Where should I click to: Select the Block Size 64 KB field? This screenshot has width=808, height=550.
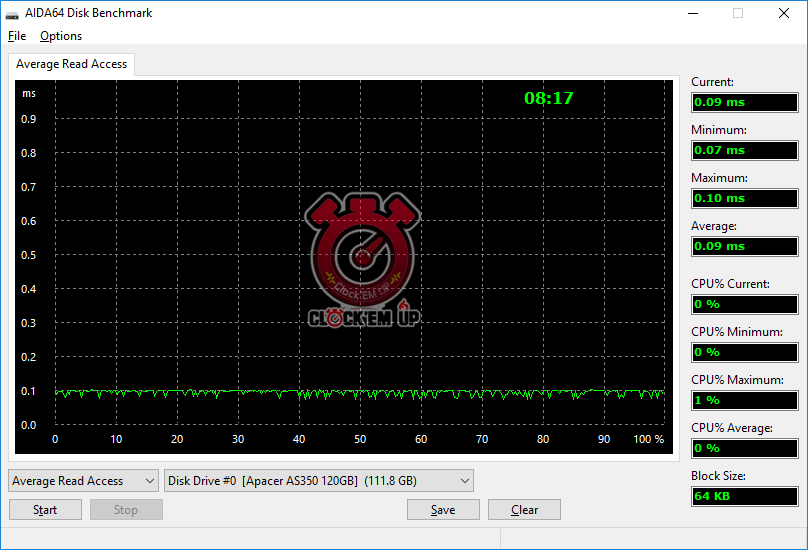[744, 496]
